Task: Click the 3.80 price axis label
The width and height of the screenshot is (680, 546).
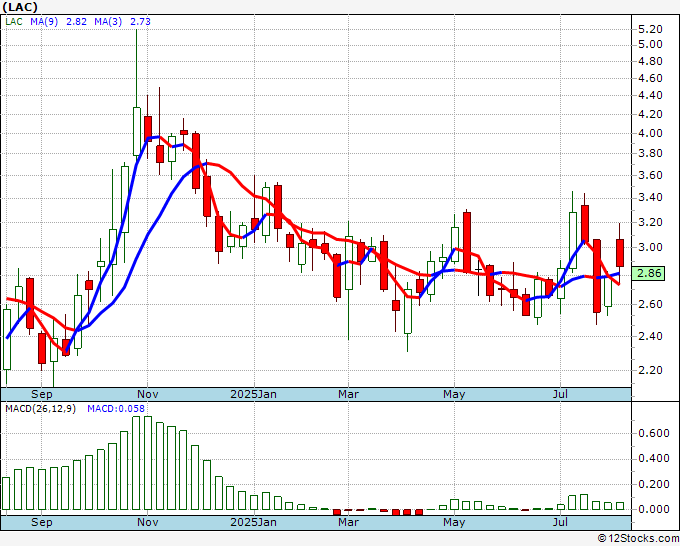Action: [651, 153]
